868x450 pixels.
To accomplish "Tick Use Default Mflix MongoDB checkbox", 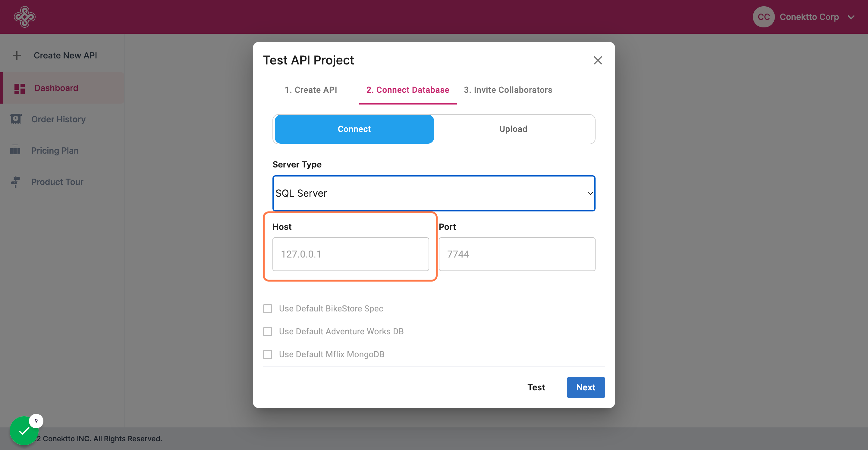I will 268,354.
